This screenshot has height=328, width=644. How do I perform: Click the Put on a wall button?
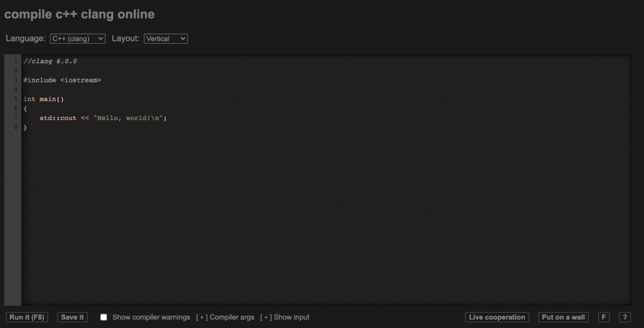click(x=563, y=317)
